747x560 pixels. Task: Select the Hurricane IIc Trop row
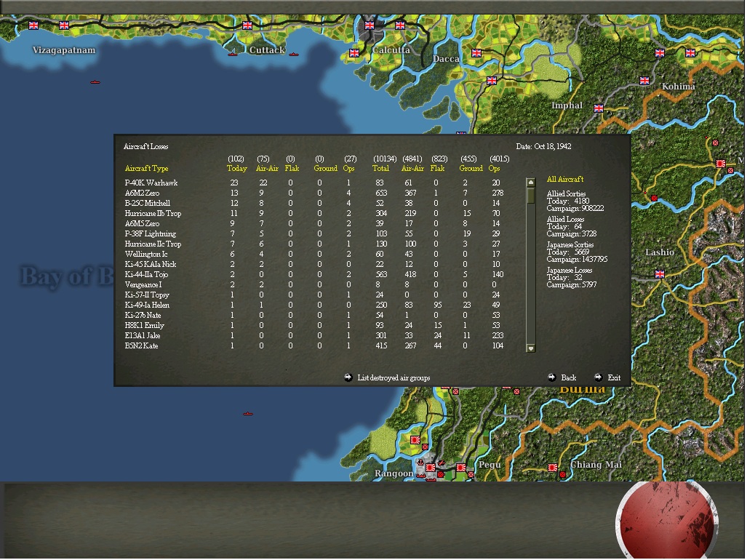pyautogui.click(x=314, y=244)
